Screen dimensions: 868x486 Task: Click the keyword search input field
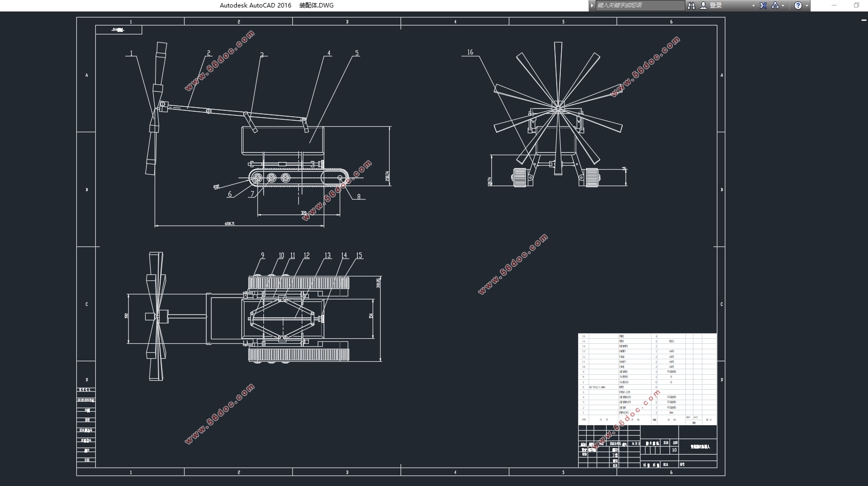[640, 5]
